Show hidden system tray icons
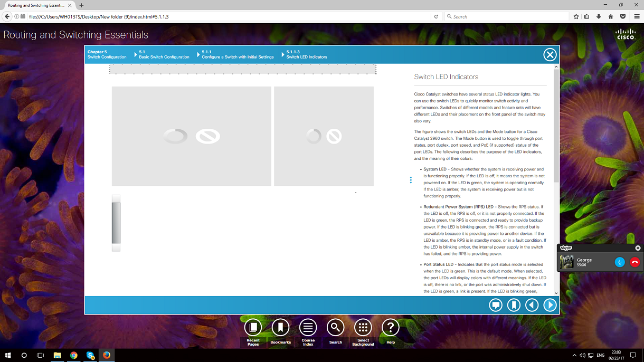644x362 pixels. point(574,355)
